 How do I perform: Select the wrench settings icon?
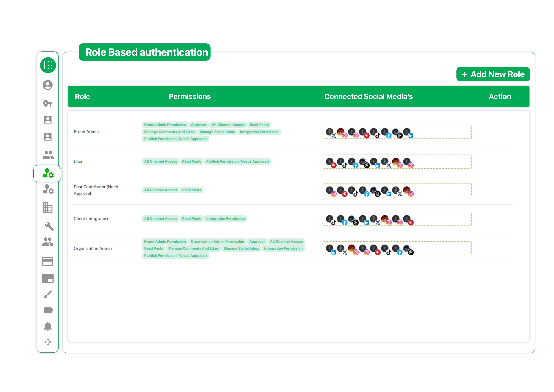pos(48,226)
